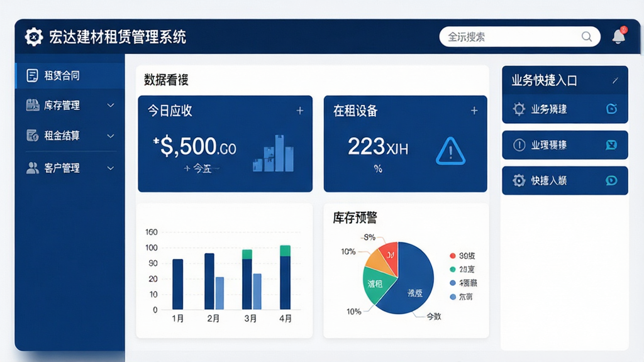Screen dimensions: 644x362
Task: Click the chat icon in second shortcut row
Action: tap(611, 145)
